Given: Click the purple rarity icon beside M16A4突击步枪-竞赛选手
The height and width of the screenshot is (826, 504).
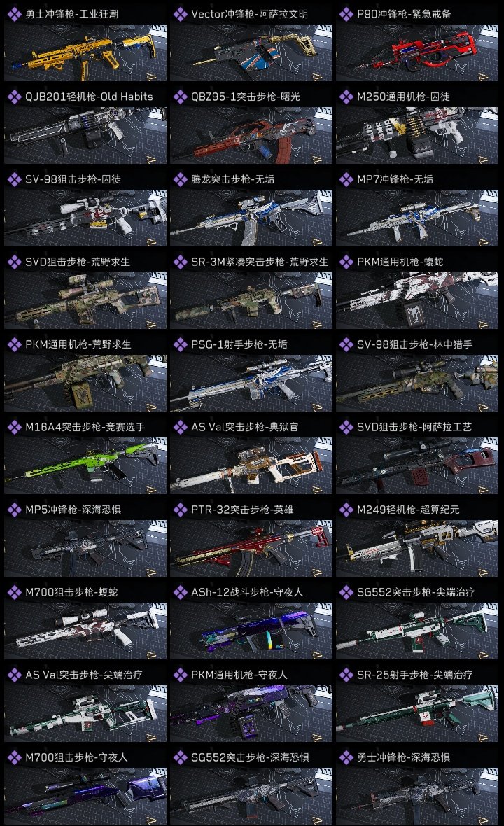Looking at the screenshot, I should (14, 427).
